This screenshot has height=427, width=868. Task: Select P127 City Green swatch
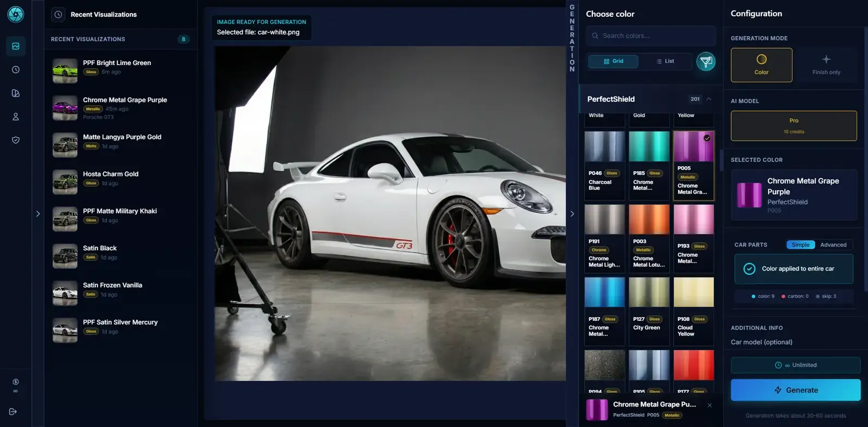[649, 312]
